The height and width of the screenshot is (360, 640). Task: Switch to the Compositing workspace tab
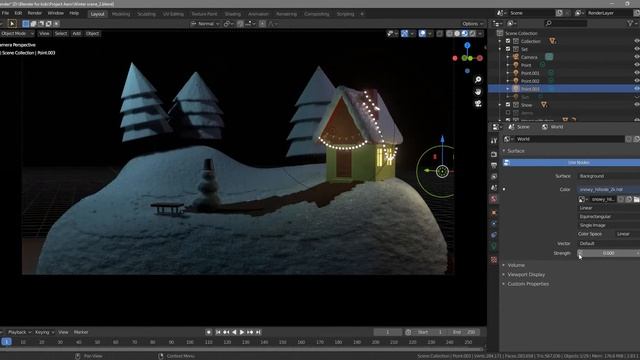point(317,14)
